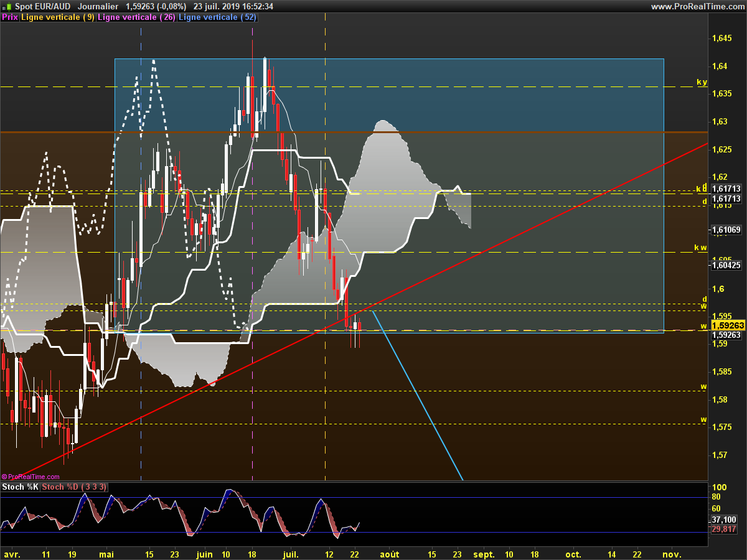Click the 'k y' level label
Image resolution: width=747 pixels, height=560 pixels.
702,82
